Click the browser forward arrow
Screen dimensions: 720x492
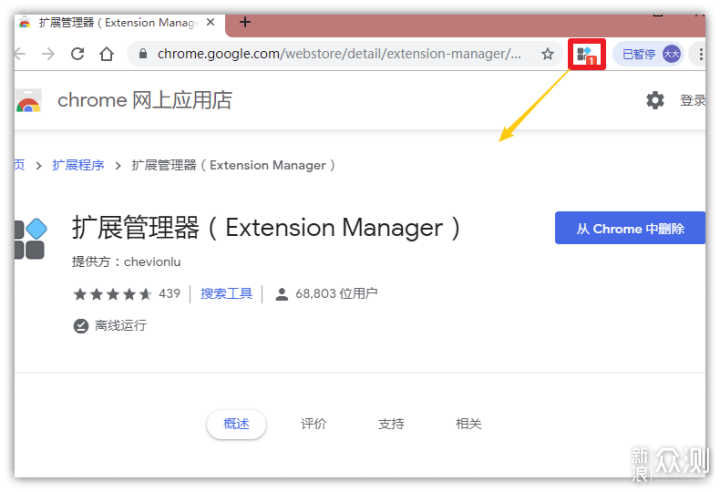(x=48, y=54)
